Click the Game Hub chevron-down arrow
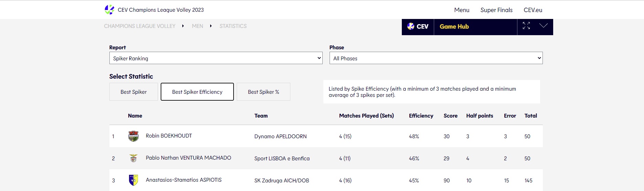Image resolution: width=644 pixels, height=191 pixels. (x=543, y=26)
